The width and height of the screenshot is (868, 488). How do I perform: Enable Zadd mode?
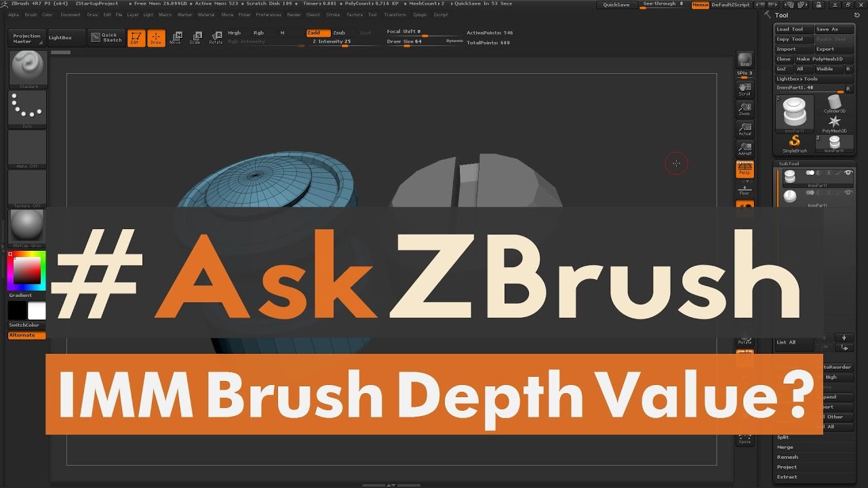coord(318,33)
